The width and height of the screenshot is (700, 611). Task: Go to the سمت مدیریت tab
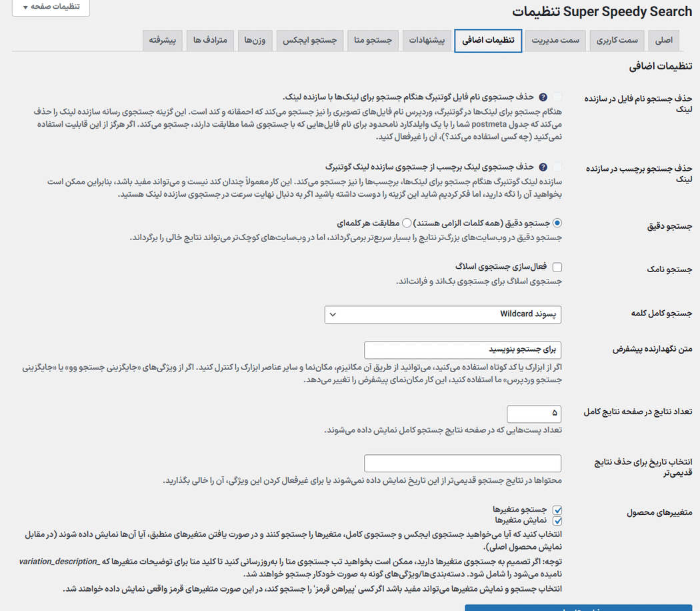pos(555,41)
